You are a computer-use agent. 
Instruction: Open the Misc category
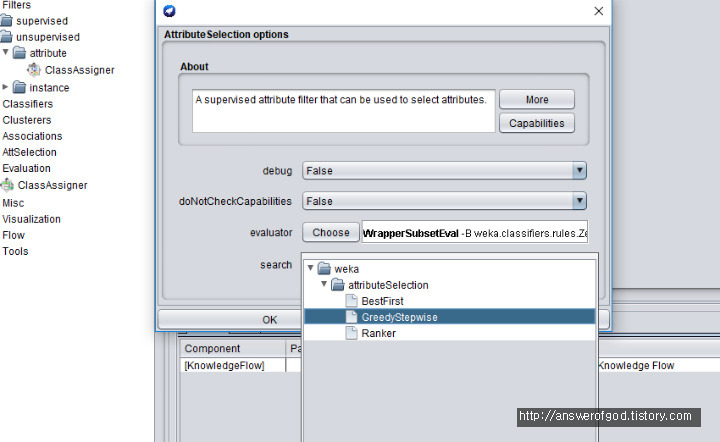coord(13,203)
